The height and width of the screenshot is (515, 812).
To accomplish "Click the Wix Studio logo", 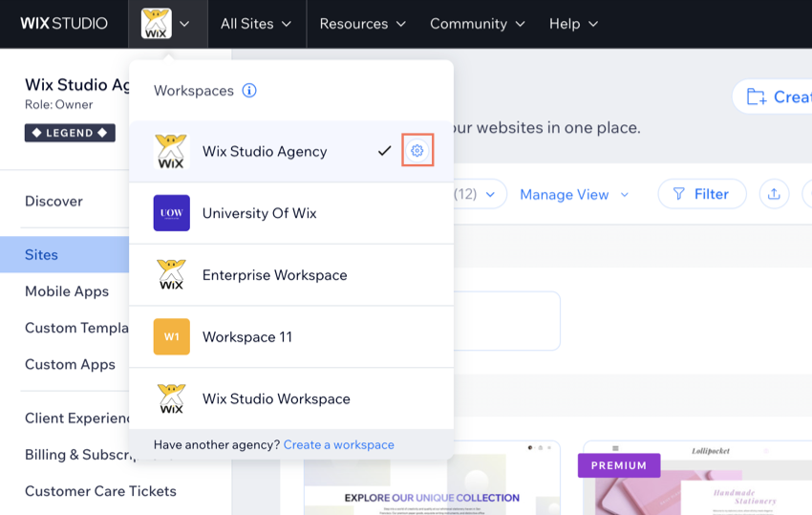I will pos(64,23).
